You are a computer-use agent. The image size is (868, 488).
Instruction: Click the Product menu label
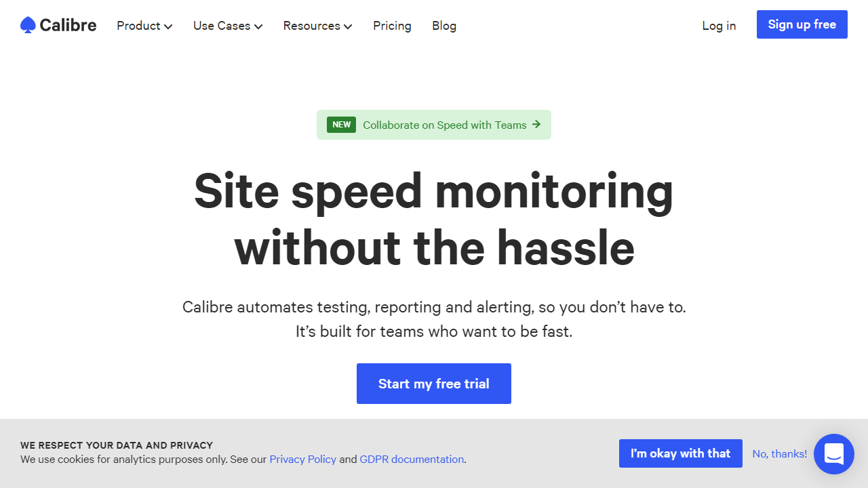[138, 26]
